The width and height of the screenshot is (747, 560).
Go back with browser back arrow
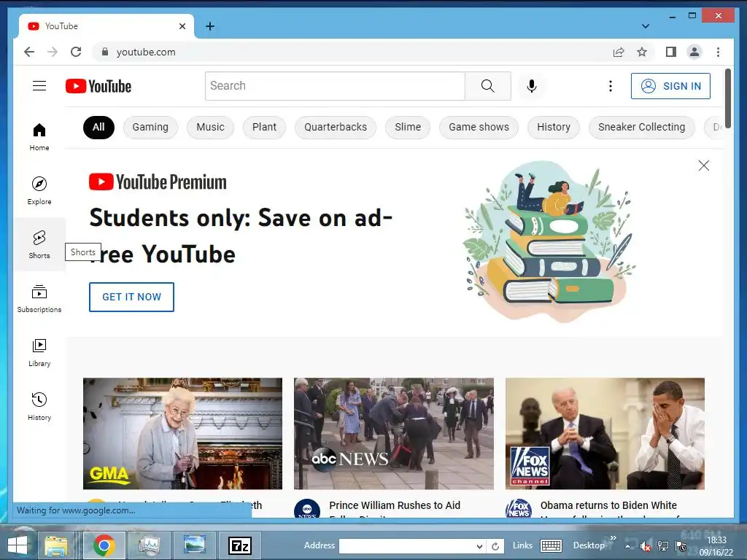(29, 52)
